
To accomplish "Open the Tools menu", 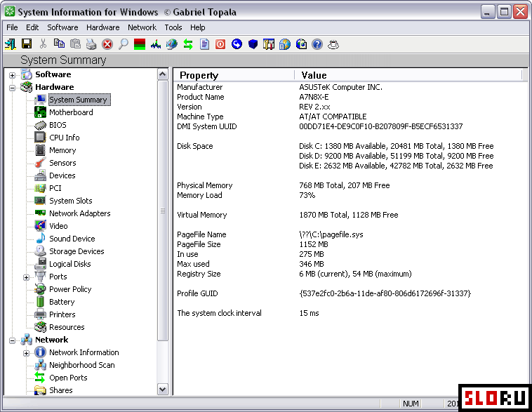I will tap(173, 27).
